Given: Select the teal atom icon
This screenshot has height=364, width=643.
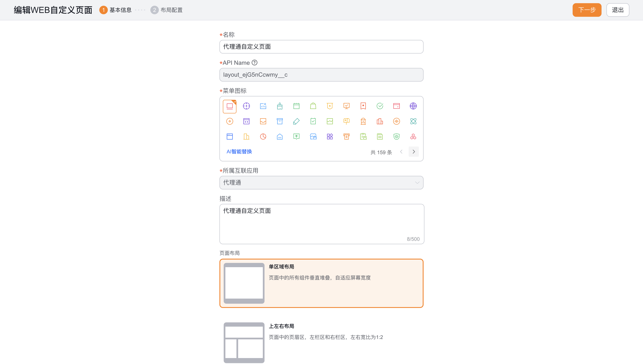Looking at the screenshot, I should click(x=413, y=121).
